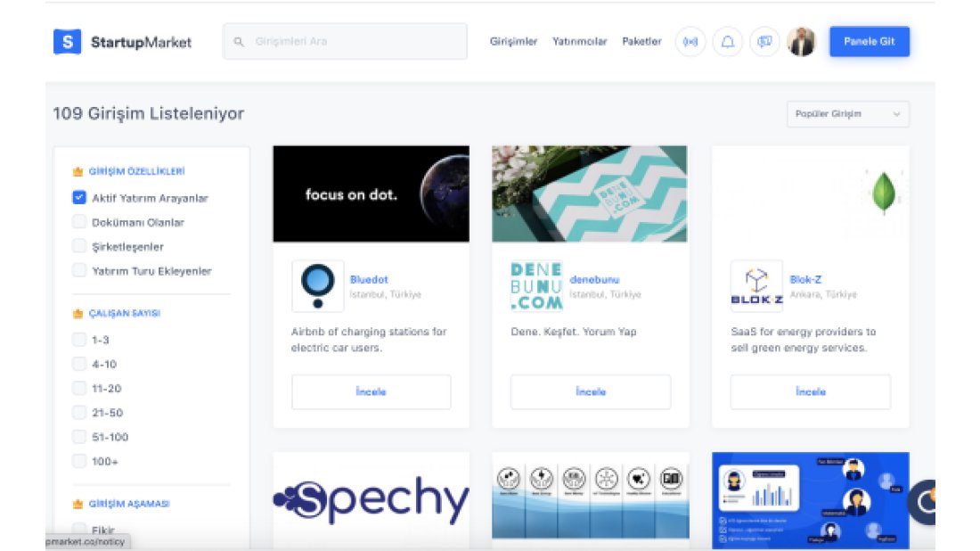The image size is (980, 551).
Task: Uncheck Aktif Yatırım Arayanlar filter
Action: [79, 198]
